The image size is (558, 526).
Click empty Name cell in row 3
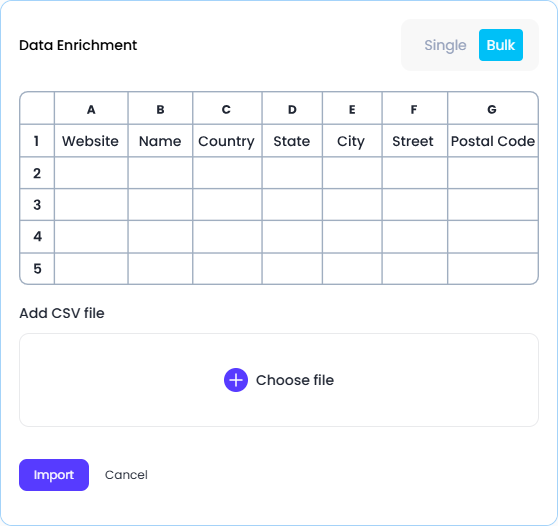pos(160,205)
